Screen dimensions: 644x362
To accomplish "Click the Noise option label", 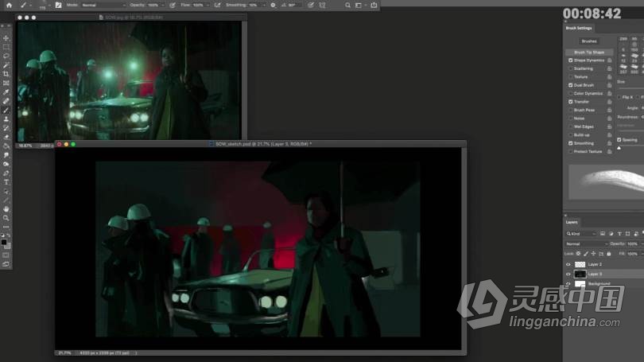I will pyautogui.click(x=579, y=119).
